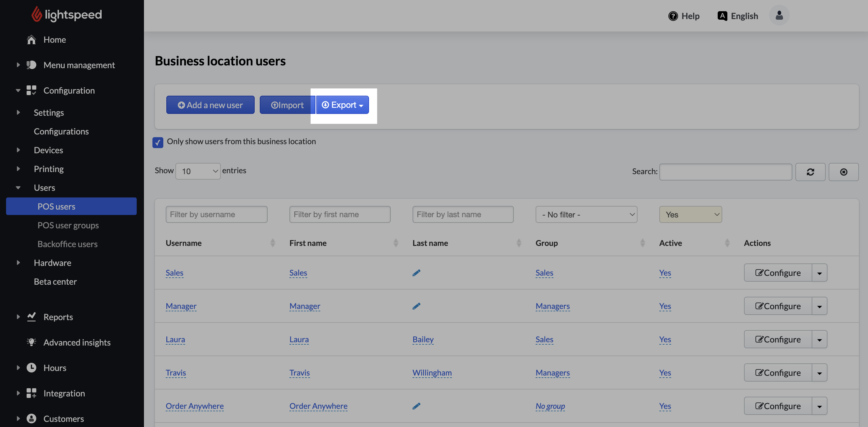868x427 pixels.
Task: Change the Group filter from No filter
Action: click(x=586, y=214)
